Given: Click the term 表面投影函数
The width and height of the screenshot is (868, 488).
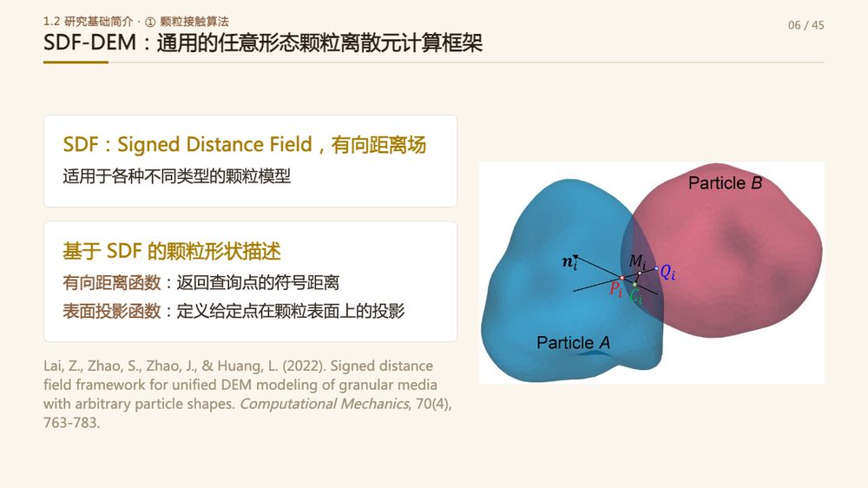Looking at the screenshot, I should point(112,311).
